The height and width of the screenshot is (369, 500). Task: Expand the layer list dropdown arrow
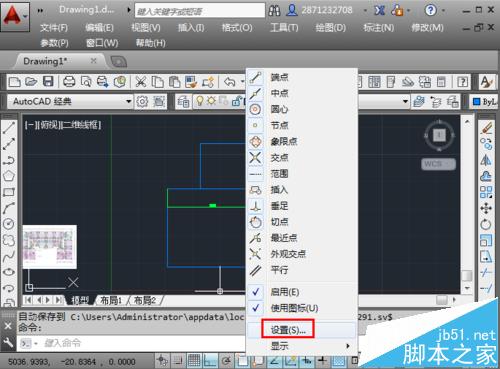(405, 101)
